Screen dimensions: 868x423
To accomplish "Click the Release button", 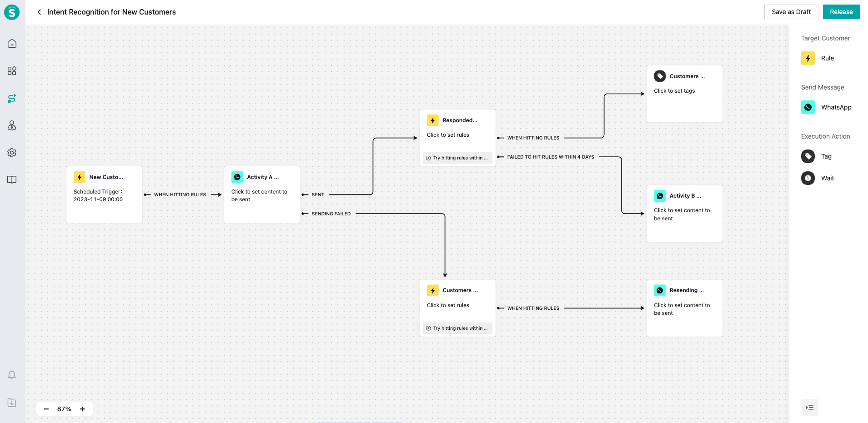I will click(x=841, y=12).
